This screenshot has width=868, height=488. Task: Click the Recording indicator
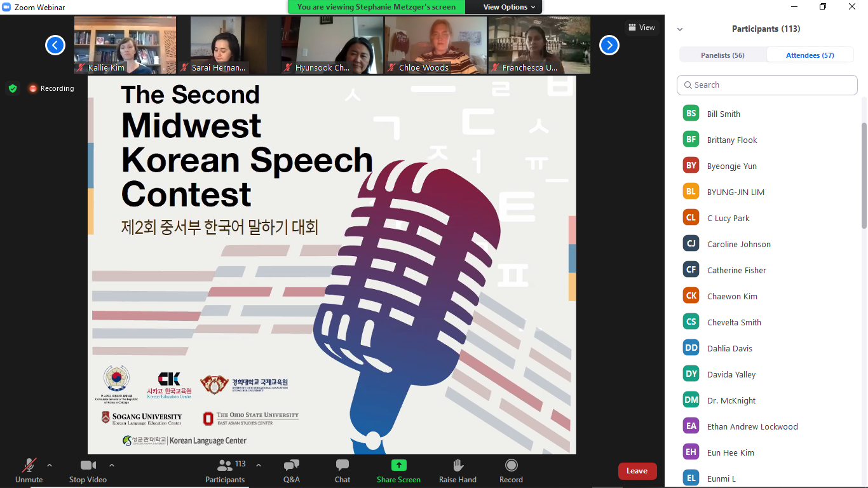click(51, 88)
